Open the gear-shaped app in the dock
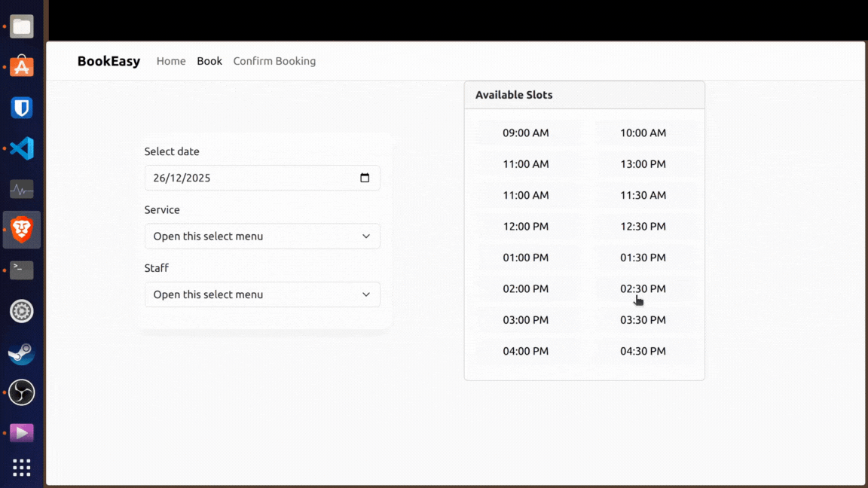The image size is (868, 488). pyautogui.click(x=22, y=311)
